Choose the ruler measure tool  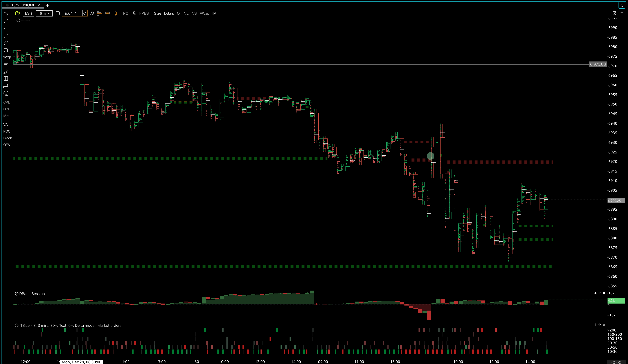[x=6, y=86]
